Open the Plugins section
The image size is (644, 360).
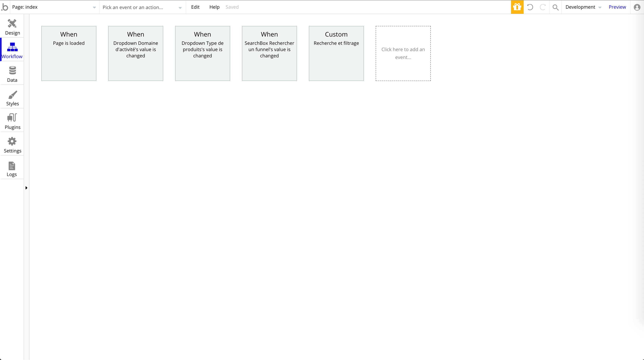12,121
